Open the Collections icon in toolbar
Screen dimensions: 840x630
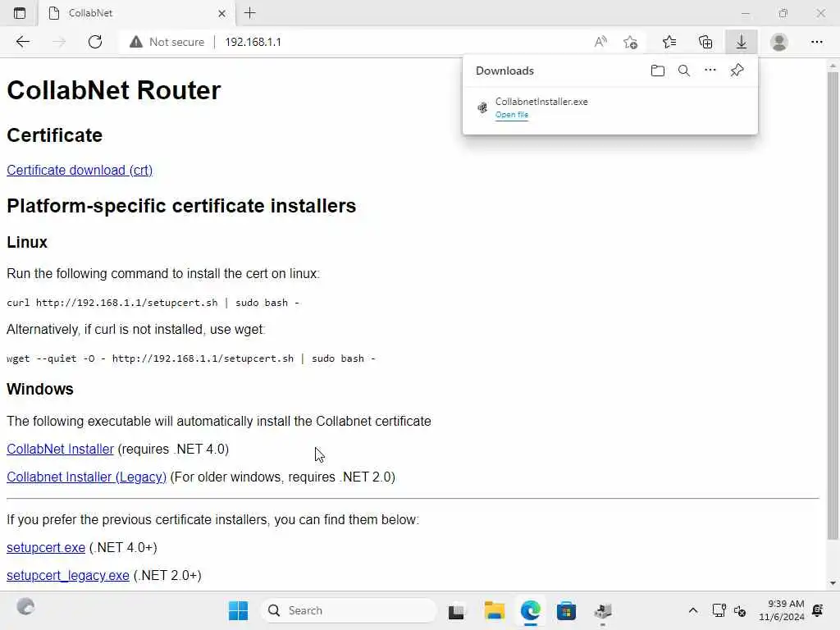click(x=705, y=42)
